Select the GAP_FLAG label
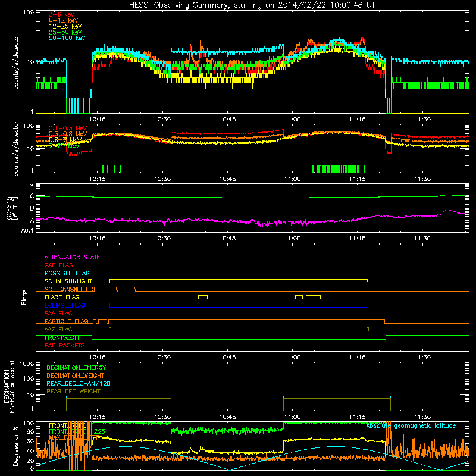This screenshot has height=476, width=476. pyautogui.click(x=58, y=265)
